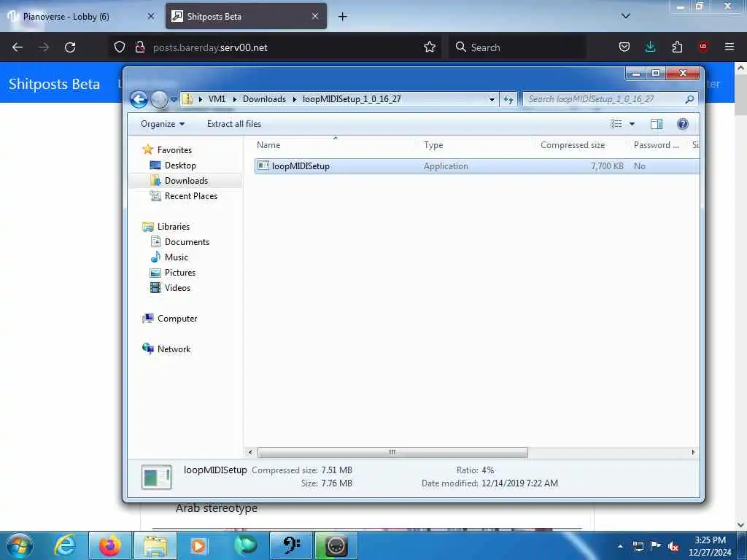Click the scroll left arrow in file list
The image size is (747, 560).
(x=250, y=452)
